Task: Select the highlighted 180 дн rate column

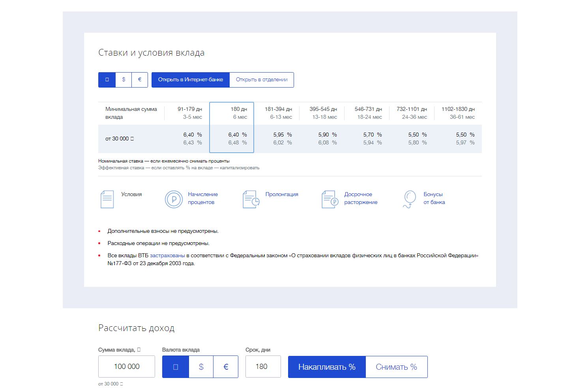Action: coord(232,127)
